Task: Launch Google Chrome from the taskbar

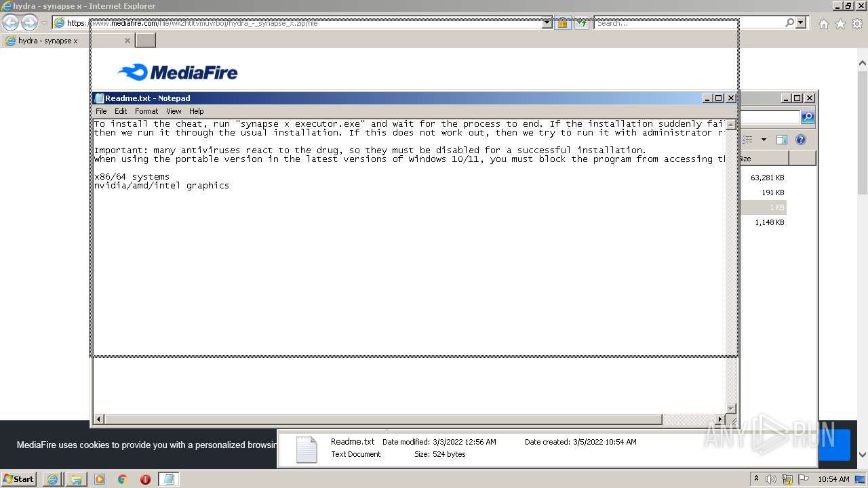Action: coord(123,479)
